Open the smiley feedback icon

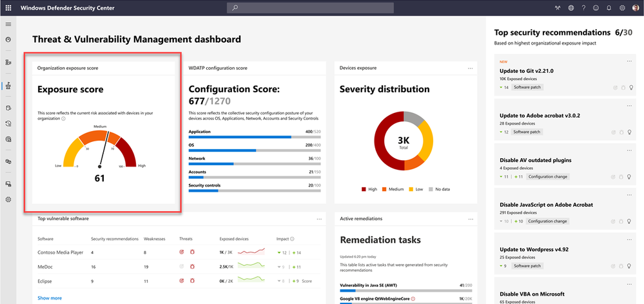point(596,8)
